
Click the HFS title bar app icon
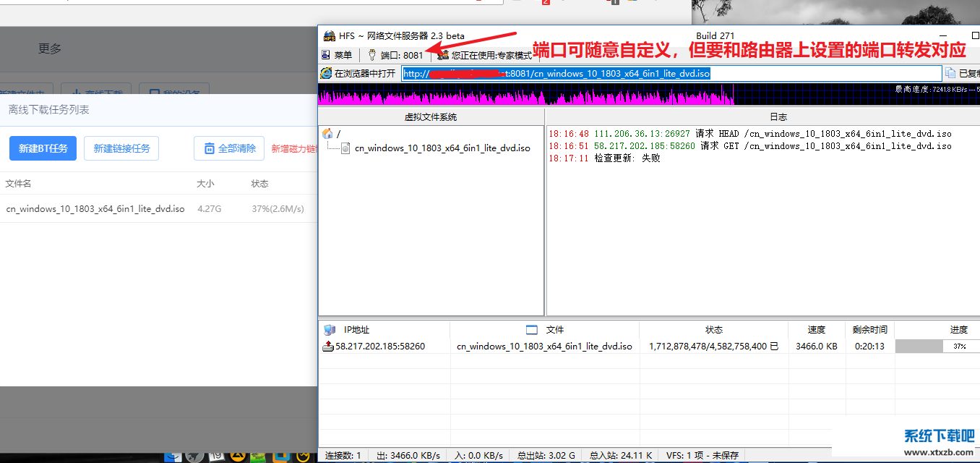click(x=329, y=35)
